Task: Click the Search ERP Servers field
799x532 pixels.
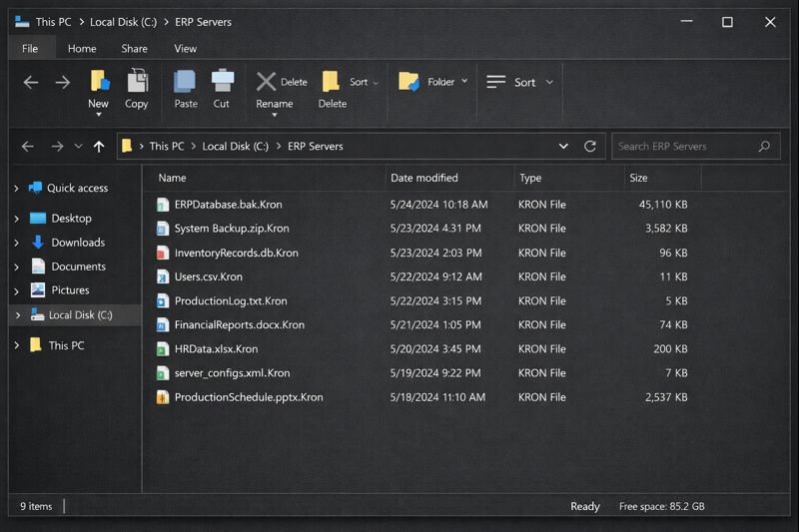Action: 684,146
